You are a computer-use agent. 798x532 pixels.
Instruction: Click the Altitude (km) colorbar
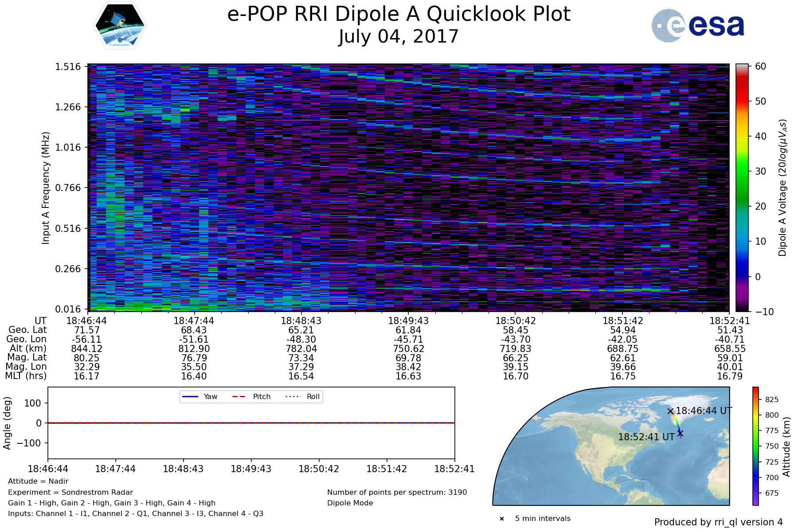click(755, 446)
